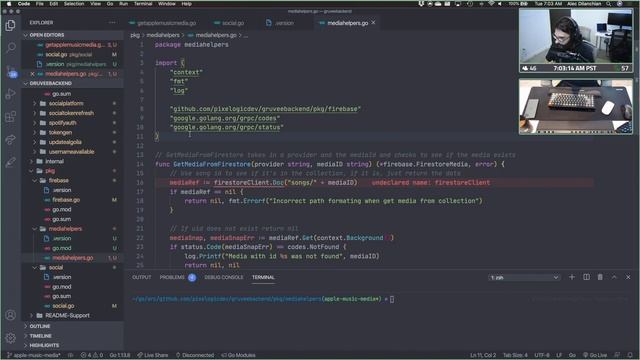Maximize the panel with up chevron
Viewport: 640px width, 360px height.
614,277
